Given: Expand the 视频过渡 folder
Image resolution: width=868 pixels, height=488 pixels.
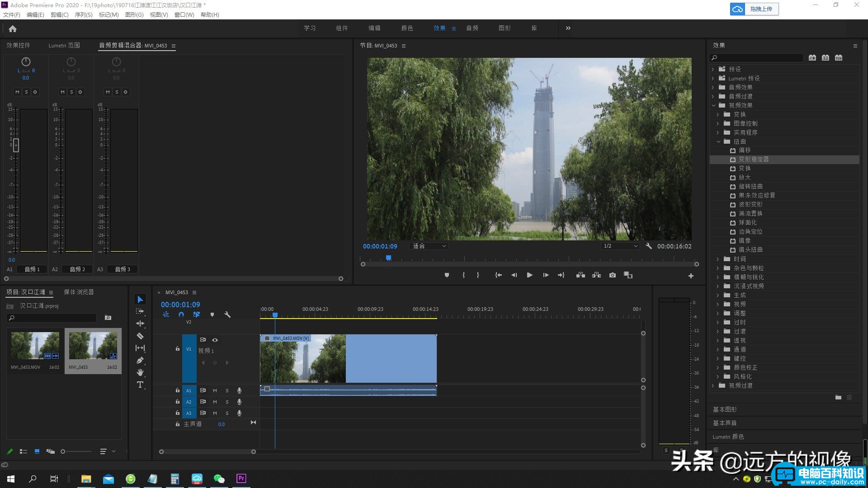Looking at the screenshot, I should (x=713, y=385).
